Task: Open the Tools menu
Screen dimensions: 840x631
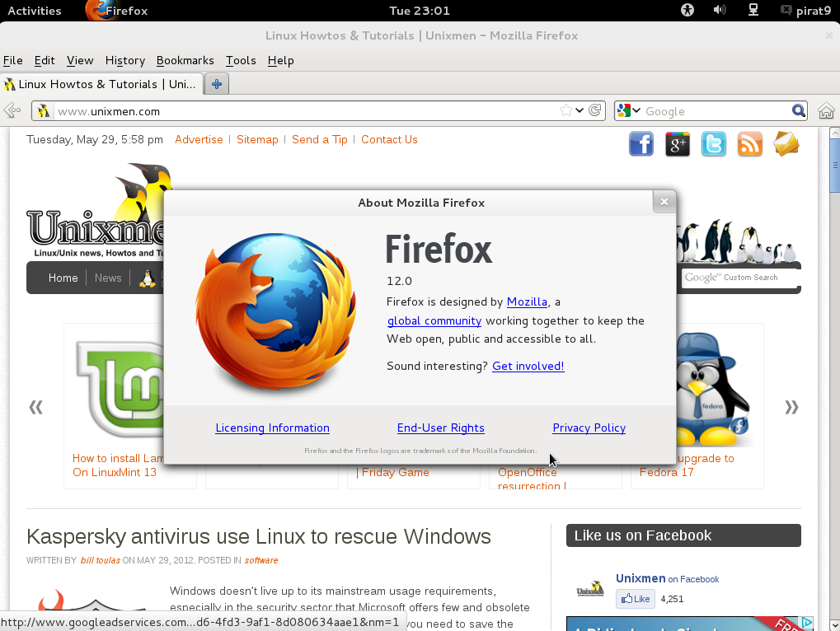Action: click(241, 60)
